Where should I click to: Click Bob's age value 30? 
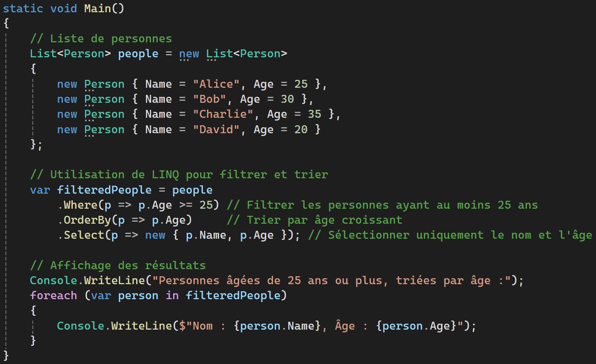pyautogui.click(x=287, y=99)
